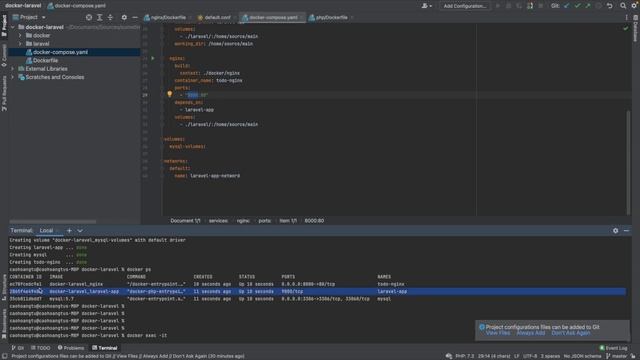Click the Git update project checkmark icon
The image size is (640, 360).
pos(567,6)
